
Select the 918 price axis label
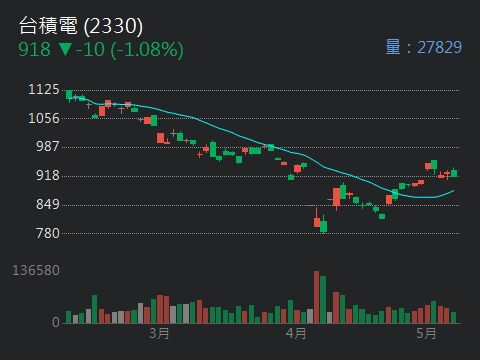48,175
